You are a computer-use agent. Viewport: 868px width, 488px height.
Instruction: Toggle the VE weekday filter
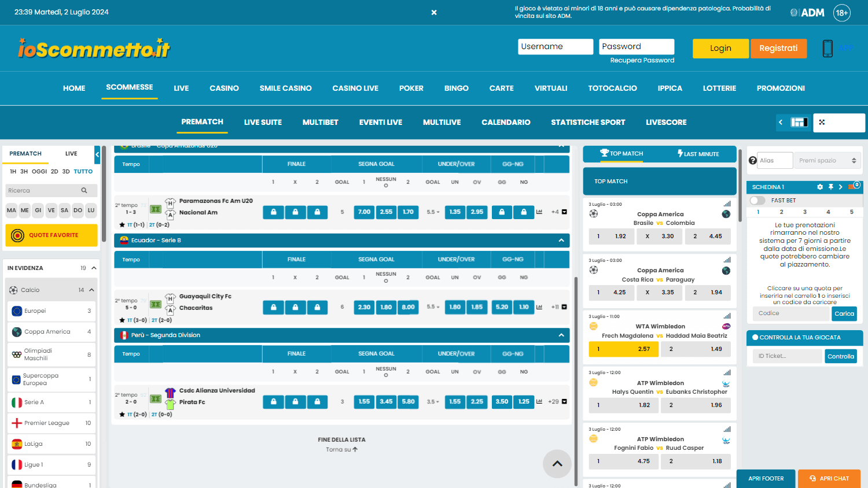coord(52,210)
